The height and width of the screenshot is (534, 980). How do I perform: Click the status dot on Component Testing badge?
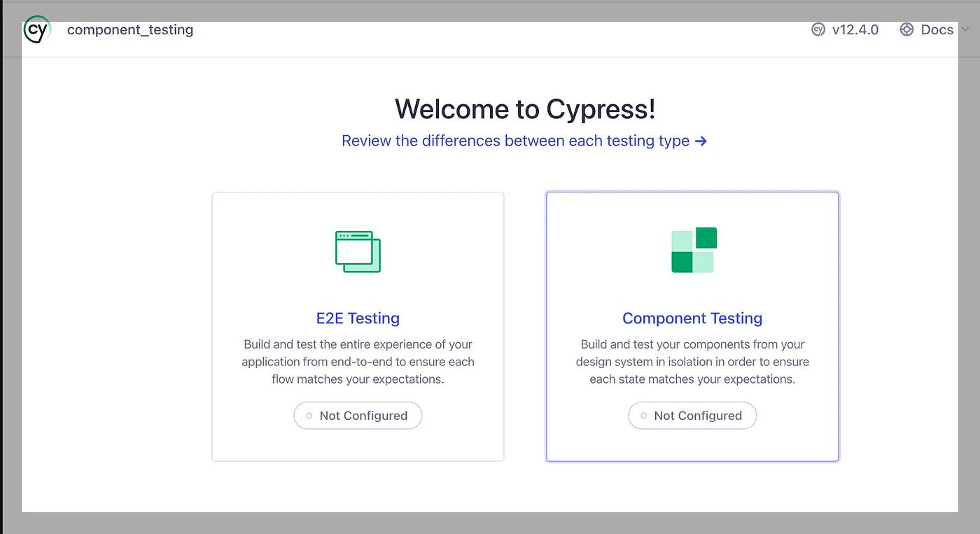(643, 415)
